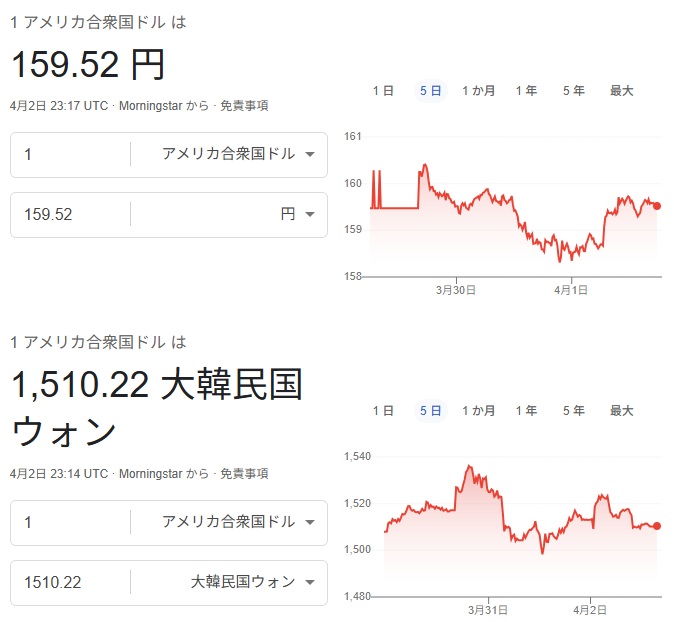Open the 円 currency dropdown
Screen dimensions: 674x622
tap(298, 214)
